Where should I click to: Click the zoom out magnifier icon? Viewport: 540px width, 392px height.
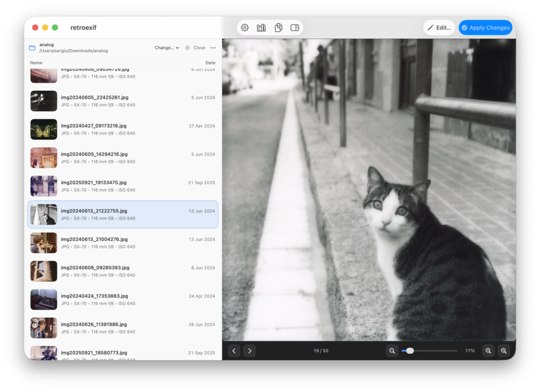pyautogui.click(x=392, y=351)
